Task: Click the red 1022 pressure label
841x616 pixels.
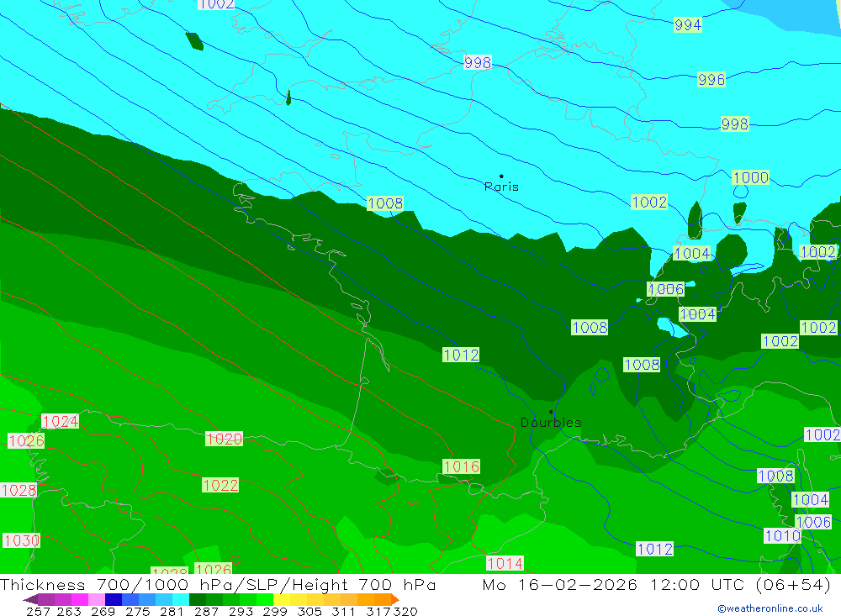Action: (220, 485)
